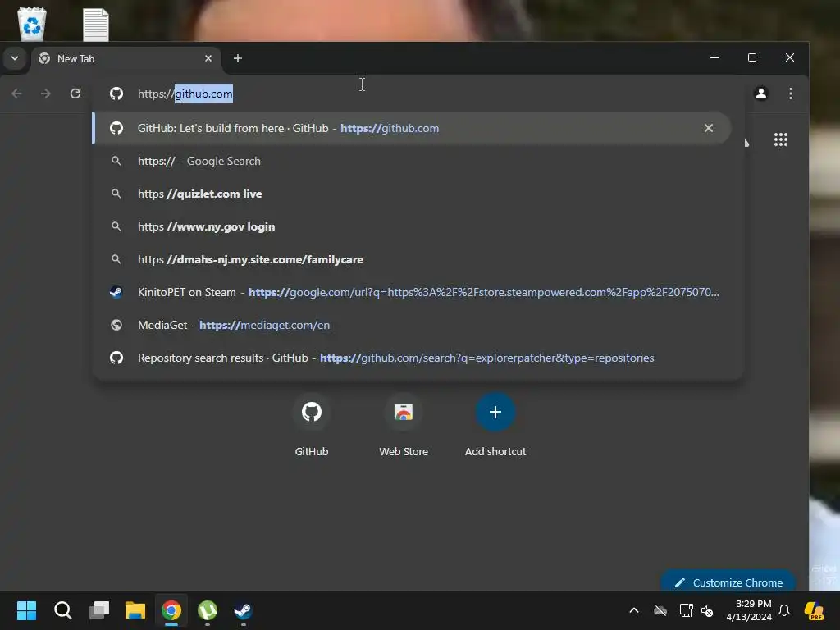Reload the page
Screen dimensions: 840x630
[75, 94]
